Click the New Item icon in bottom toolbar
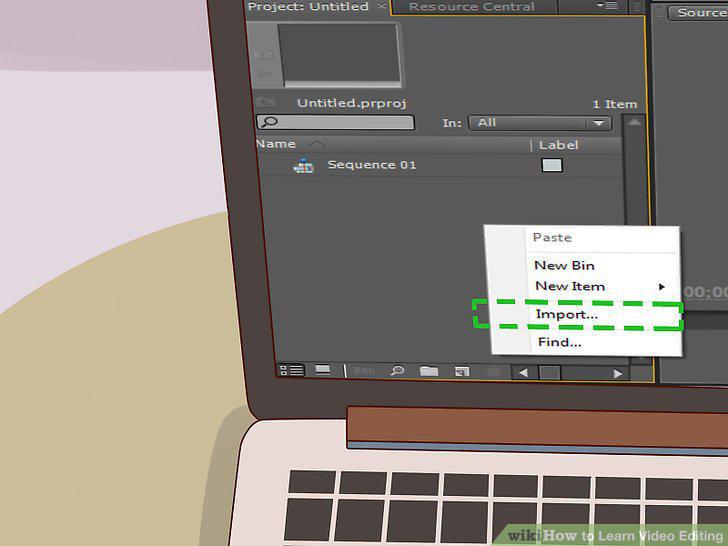 pyautogui.click(x=462, y=371)
